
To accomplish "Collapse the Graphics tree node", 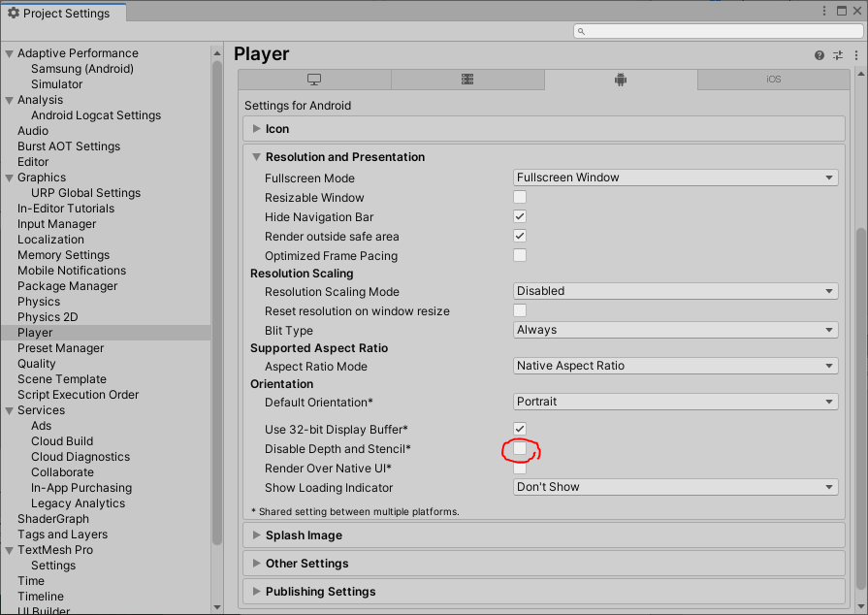I will [10, 178].
